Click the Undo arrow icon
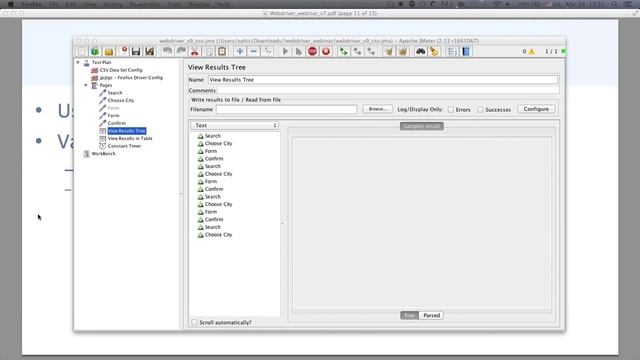The image size is (640, 360). tap(167, 51)
